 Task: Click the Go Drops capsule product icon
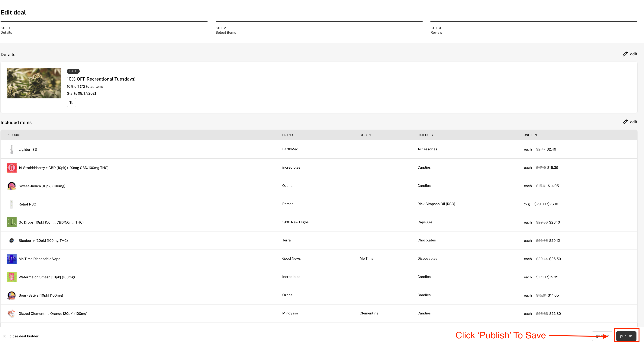coord(11,222)
